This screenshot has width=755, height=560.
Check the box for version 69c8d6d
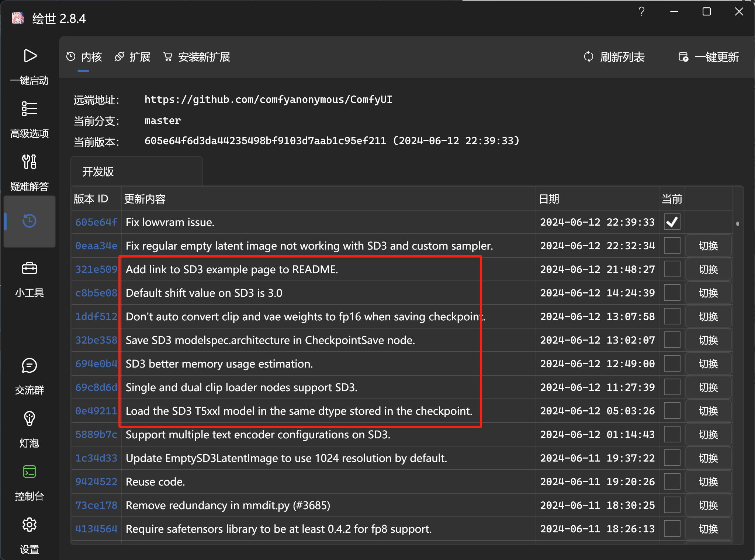672,387
